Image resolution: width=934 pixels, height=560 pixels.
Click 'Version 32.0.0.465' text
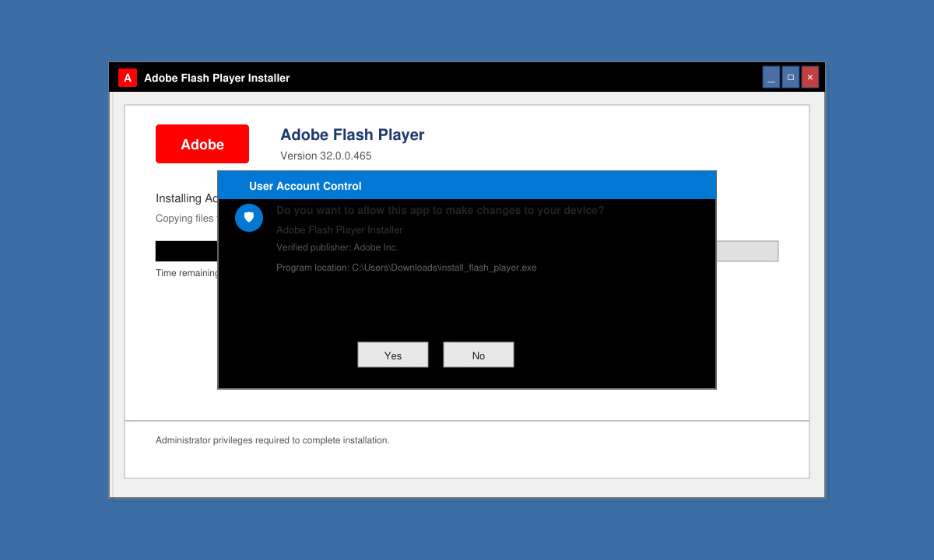[x=326, y=156]
